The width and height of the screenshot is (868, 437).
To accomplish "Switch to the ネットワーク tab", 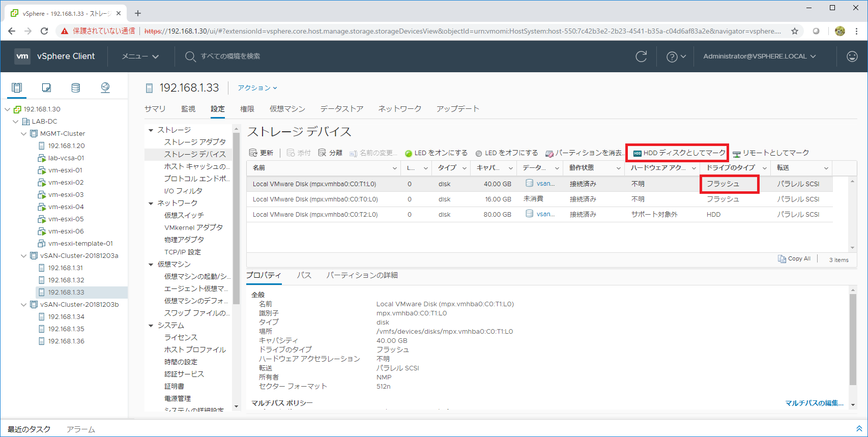I will pyautogui.click(x=400, y=109).
